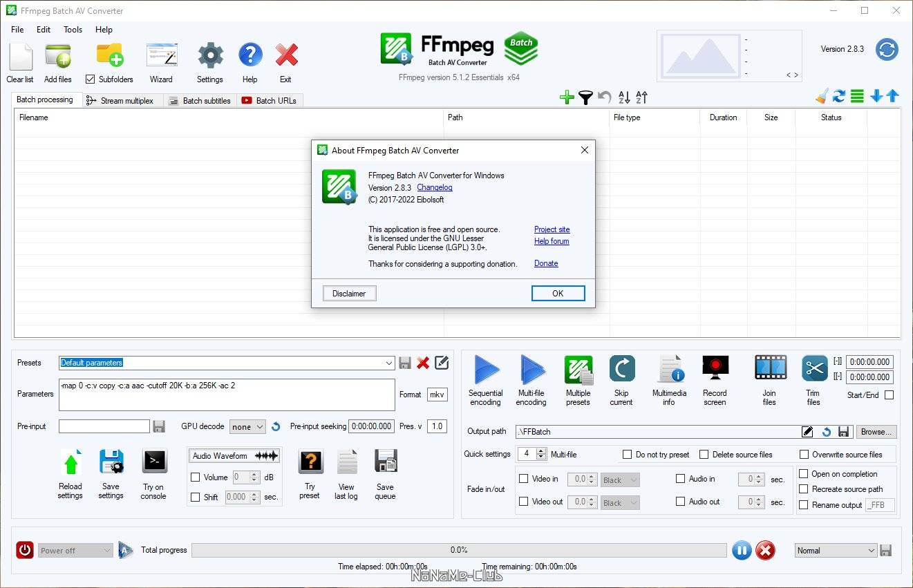The image size is (913, 588).
Task: Click the broom clean list icon
Action: point(822,96)
